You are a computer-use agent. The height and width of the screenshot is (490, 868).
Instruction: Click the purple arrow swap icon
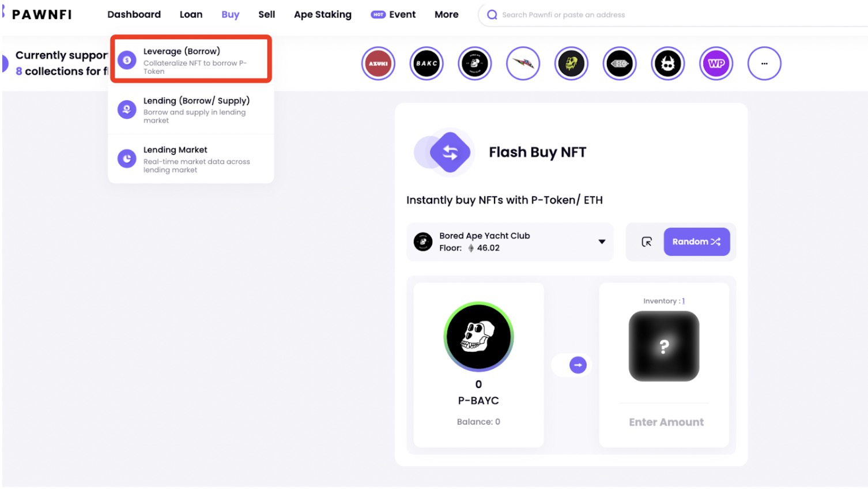[578, 365]
